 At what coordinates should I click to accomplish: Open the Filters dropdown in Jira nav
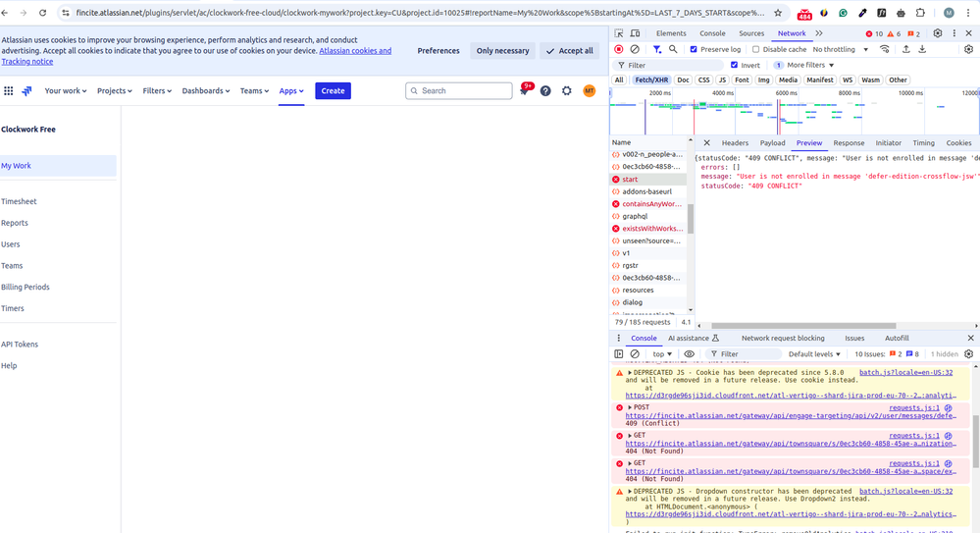click(157, 90)
